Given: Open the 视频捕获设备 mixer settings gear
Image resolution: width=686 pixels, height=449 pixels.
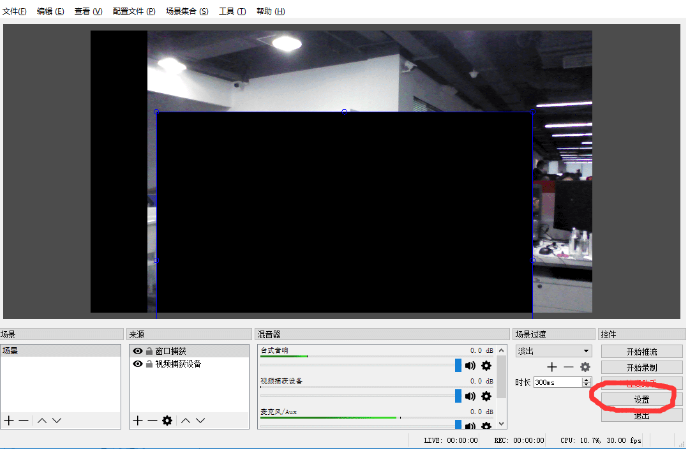Looking at the screenshot, I should pos(486,396).
